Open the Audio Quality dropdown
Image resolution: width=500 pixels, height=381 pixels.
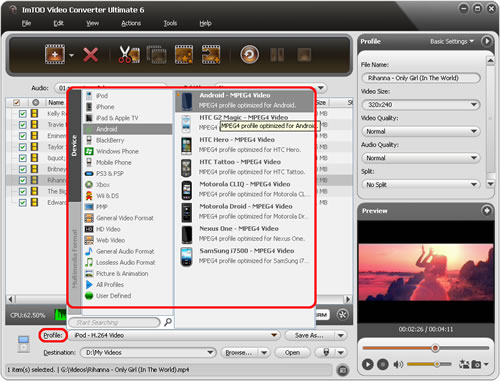[x=421, y=158]
